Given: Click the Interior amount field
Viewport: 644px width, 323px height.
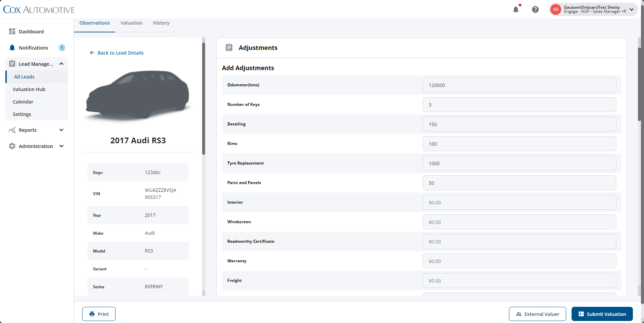Looking at the screenshot, I should coord(519,202).
